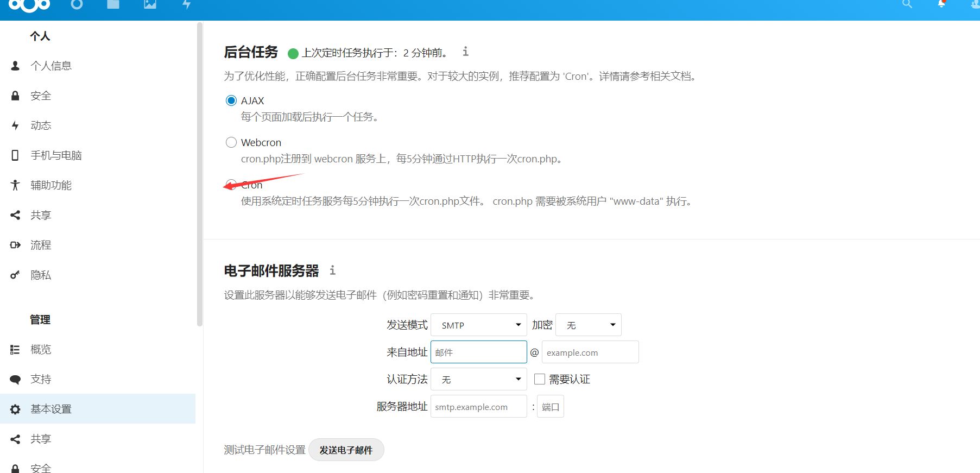Tick the 需要认证 checkbox
Viewport: 980px width, 473px height.
point(540,379)
